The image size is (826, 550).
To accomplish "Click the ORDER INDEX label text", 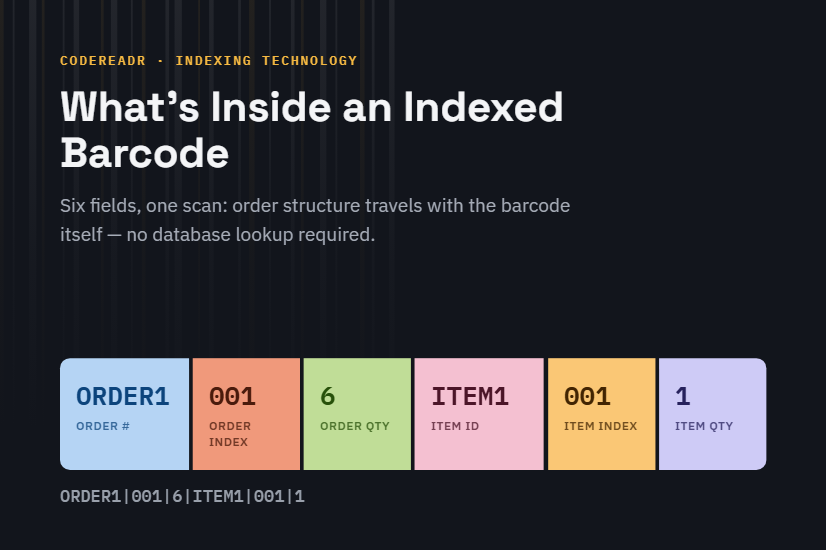I will click(230, 434).
